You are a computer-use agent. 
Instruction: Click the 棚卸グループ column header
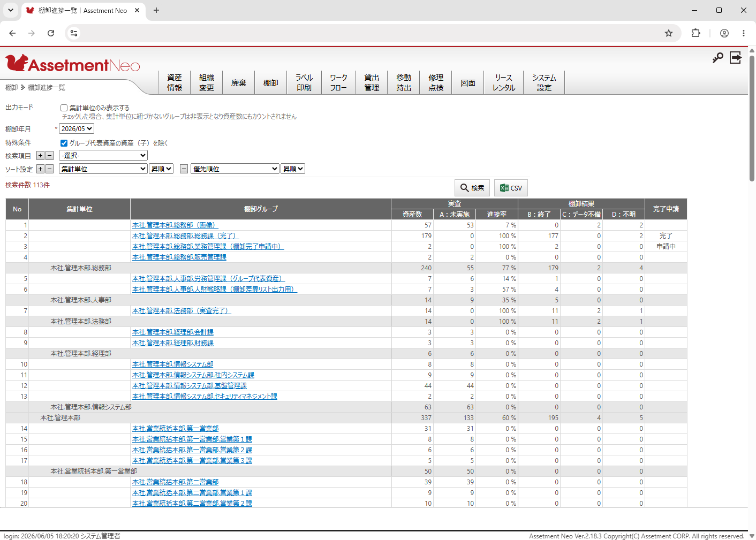(261, 209)
